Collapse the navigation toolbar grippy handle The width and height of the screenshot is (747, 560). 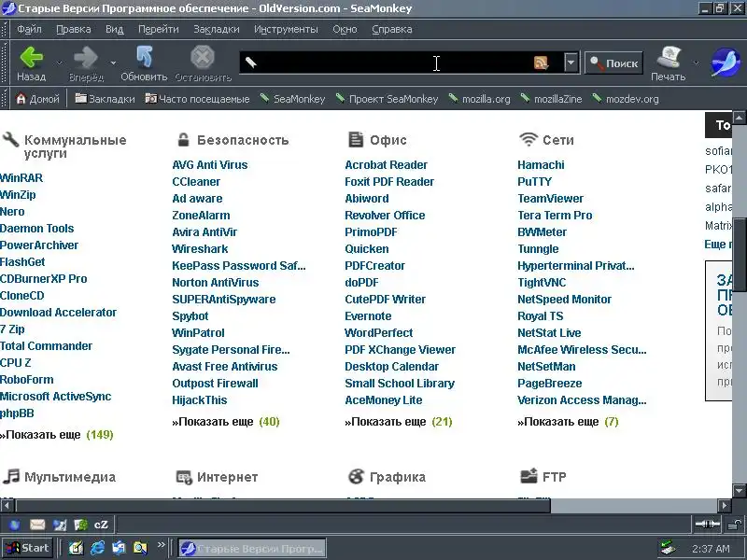pos(5,63)
